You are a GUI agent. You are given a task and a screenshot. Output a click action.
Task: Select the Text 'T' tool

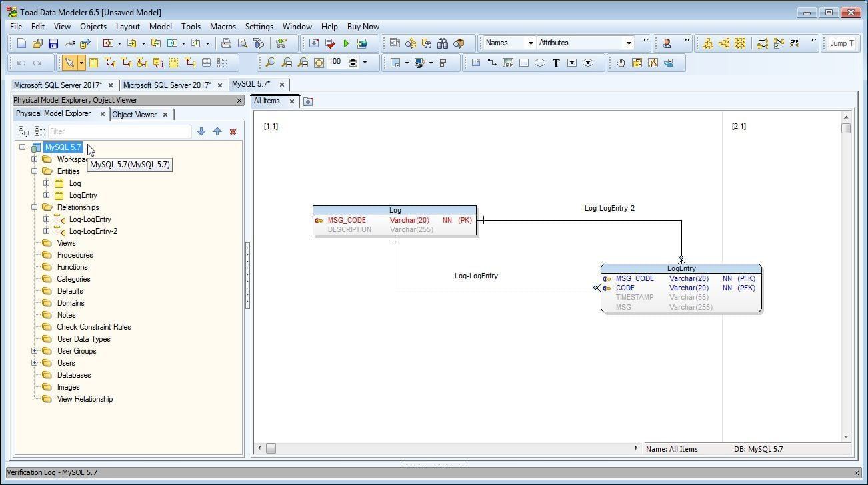(556, 63)
